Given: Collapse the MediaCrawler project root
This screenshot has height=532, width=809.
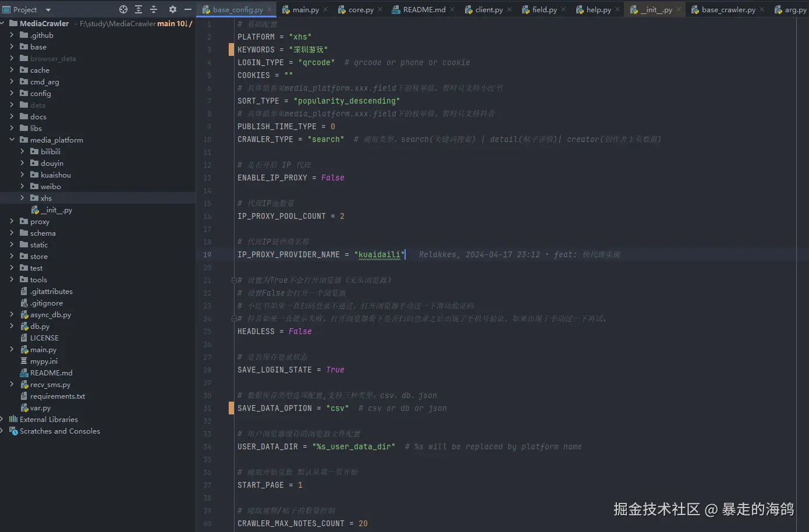Looking at the screenshot, I should click(2, 23).
